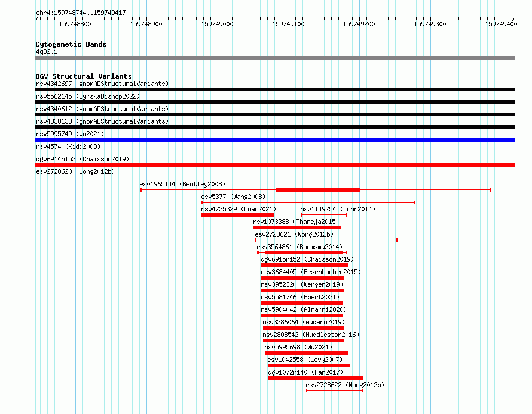This screenshot has height=414, width=532.
Task: Select esv1042558 (Levy2007) label
Action: coord(305,360)
